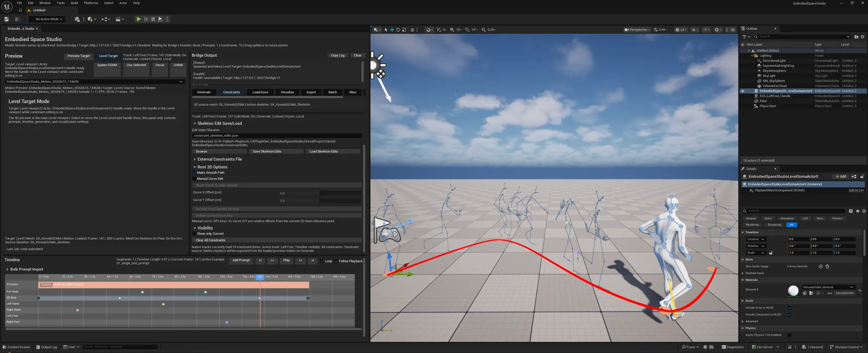Viewport: 868px width, 353px height.
Task: Uncheck Include Component in HLOD
Action: 789,315
